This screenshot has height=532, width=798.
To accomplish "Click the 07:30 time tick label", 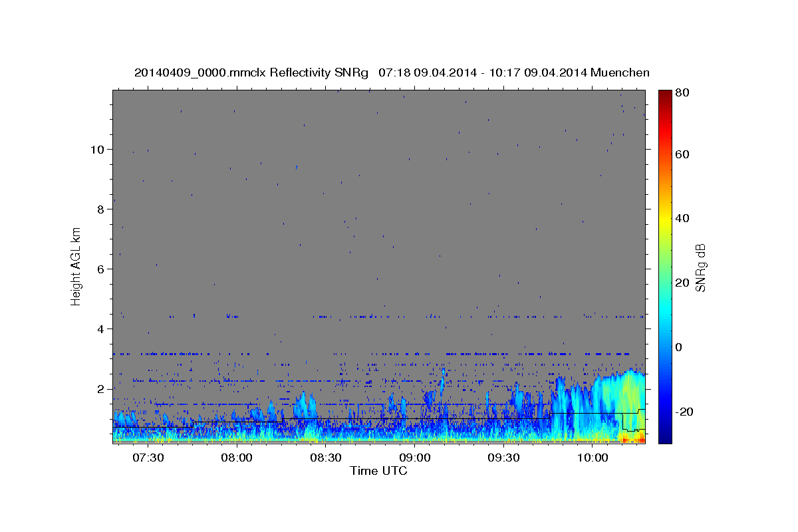I will [x=148, y=458].
